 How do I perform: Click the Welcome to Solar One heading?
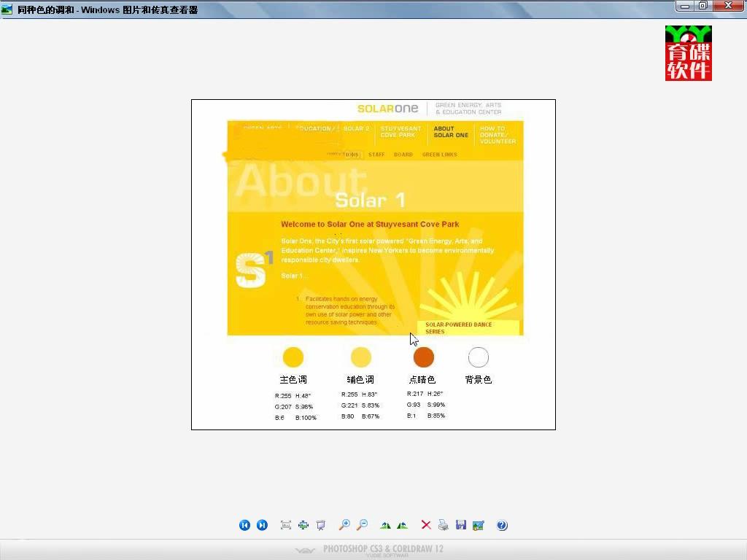click(x=370, y=225)
